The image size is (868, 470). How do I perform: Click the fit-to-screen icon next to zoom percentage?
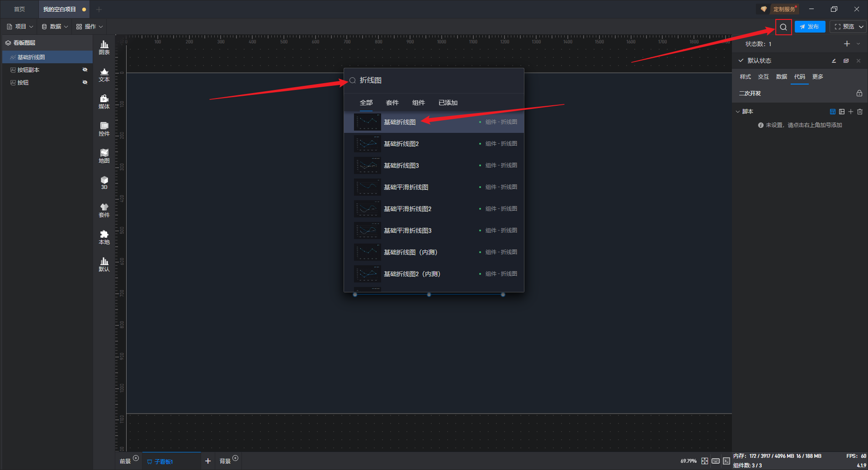pos(705,461)
